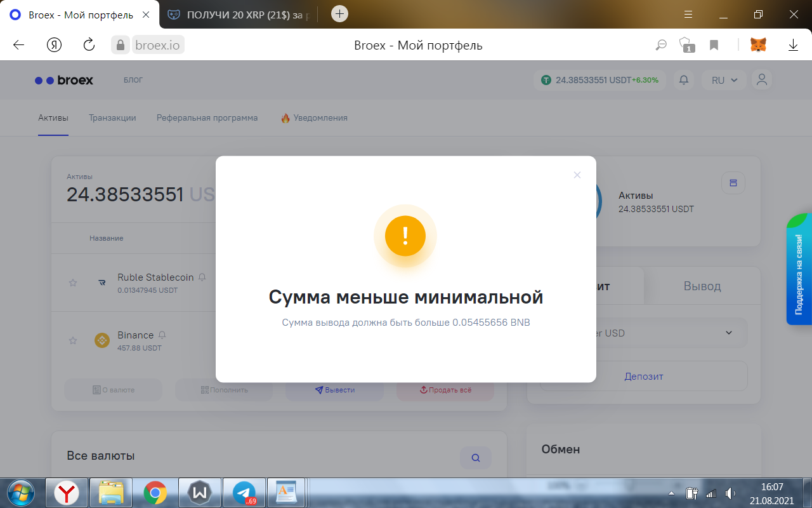Image resolution: width=812 pixels, height=508 pixels.
Task: Click the Все валюты heading
Action: click(x=101, y=455)
